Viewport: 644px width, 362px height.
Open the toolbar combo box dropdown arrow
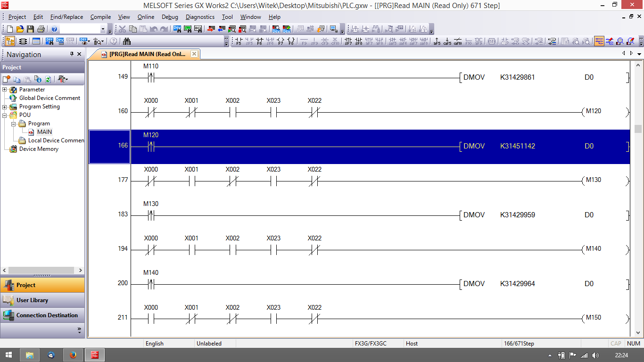pyautogui.click(x=103, y=29)
